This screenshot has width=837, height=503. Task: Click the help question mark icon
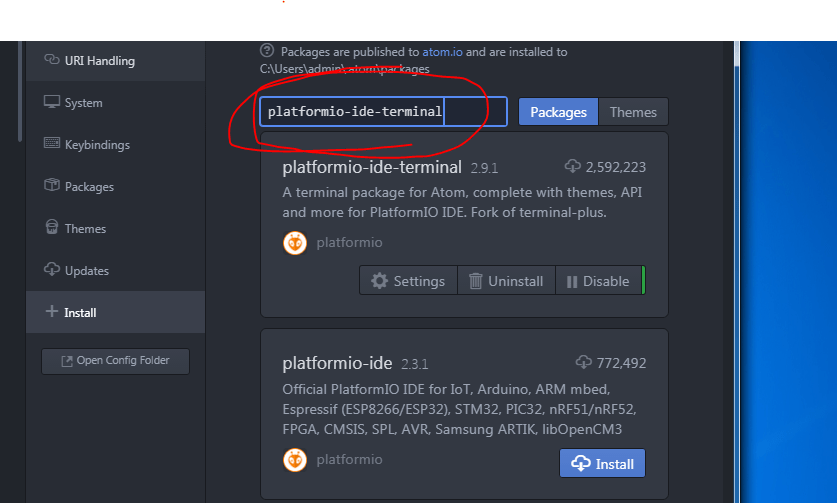pyautogui.click(x=267, y=51)
